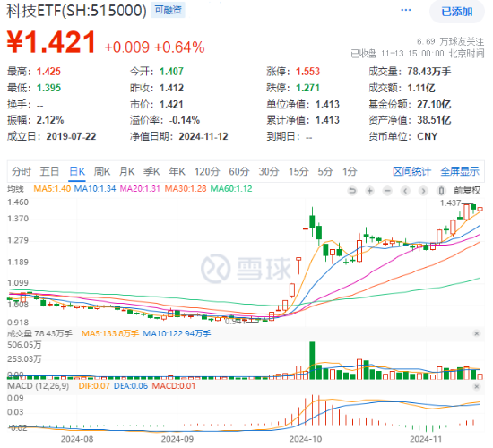Switch to the 分时 chart tab
Viewport: 493px width, 448px height.
click(x=22, y=171)
